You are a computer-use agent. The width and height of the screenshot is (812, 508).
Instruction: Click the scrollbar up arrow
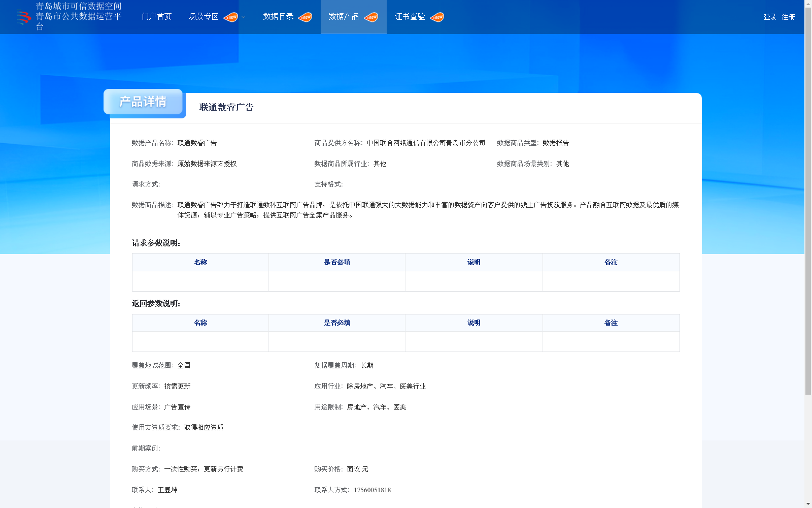tap(808, 4)
